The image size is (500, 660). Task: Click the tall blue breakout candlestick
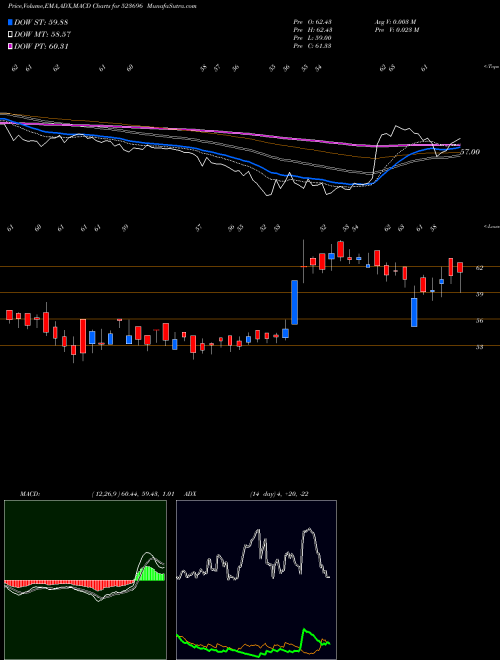pos(295,302)
